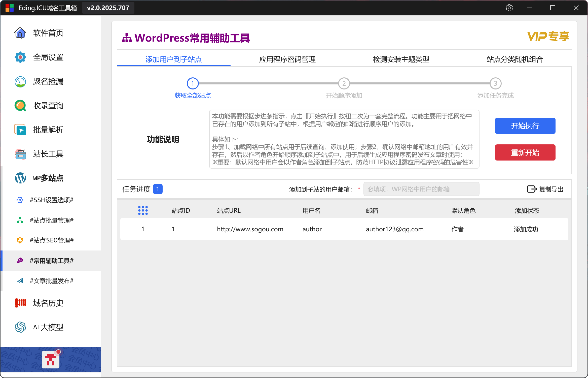Click the 全局设置 gear icon
This screenshot has height=378, width=588.
20,57
